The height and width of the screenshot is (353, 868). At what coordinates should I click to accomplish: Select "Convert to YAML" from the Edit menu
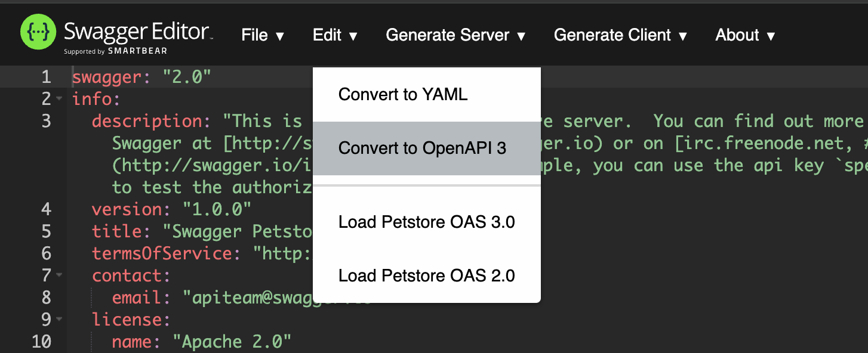[x=402, y=94]
